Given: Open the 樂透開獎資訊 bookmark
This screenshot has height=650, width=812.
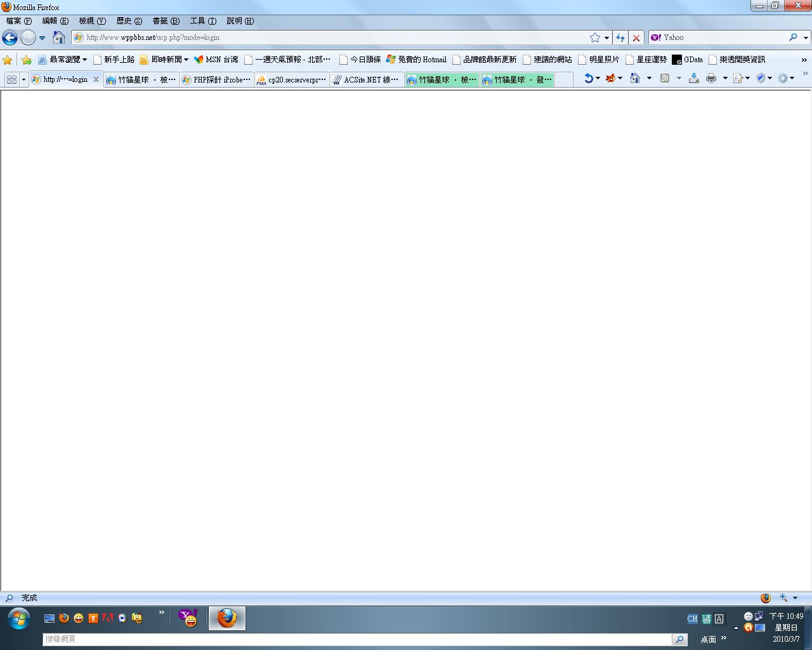Looking at the screenshot, I should (737, 60).
